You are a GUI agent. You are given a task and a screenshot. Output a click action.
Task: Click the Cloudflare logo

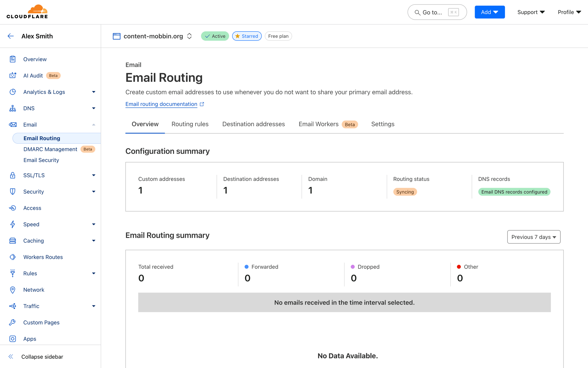27,12
